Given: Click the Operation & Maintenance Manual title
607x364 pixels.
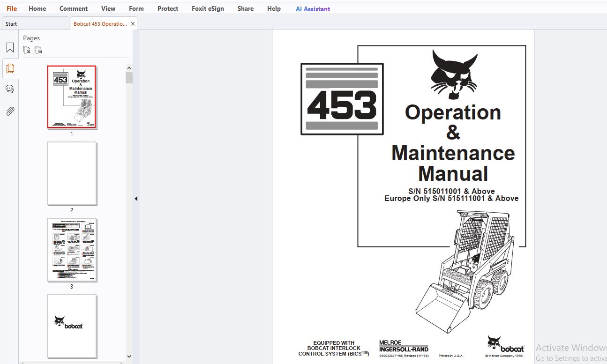Looking at the screenshot, I should click(x=453, y=143).
